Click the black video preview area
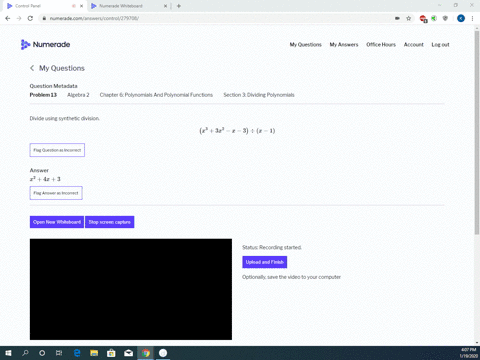The width and height of the screenshot is (480, 360). pyautogui.click(x=131, y=289)
